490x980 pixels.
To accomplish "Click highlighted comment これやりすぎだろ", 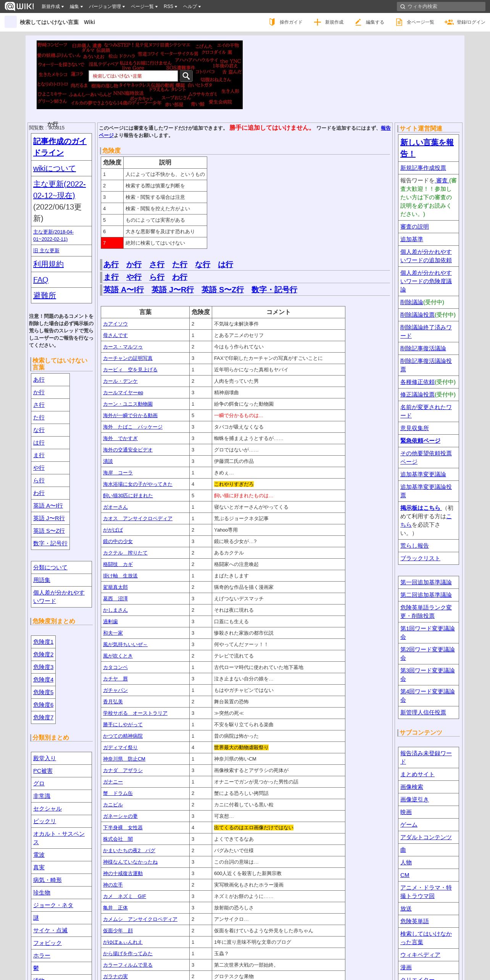I will click(x=234, y=484).
